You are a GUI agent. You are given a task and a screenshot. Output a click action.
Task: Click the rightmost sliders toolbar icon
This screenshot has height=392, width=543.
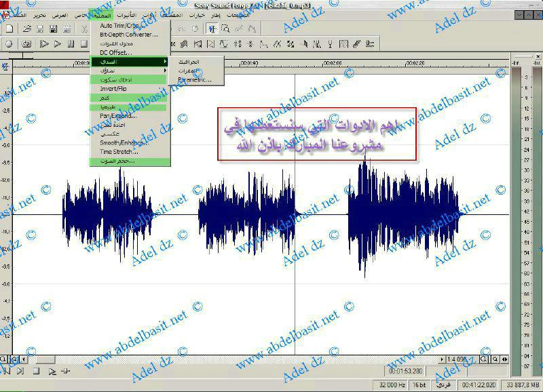pos(370,44)
